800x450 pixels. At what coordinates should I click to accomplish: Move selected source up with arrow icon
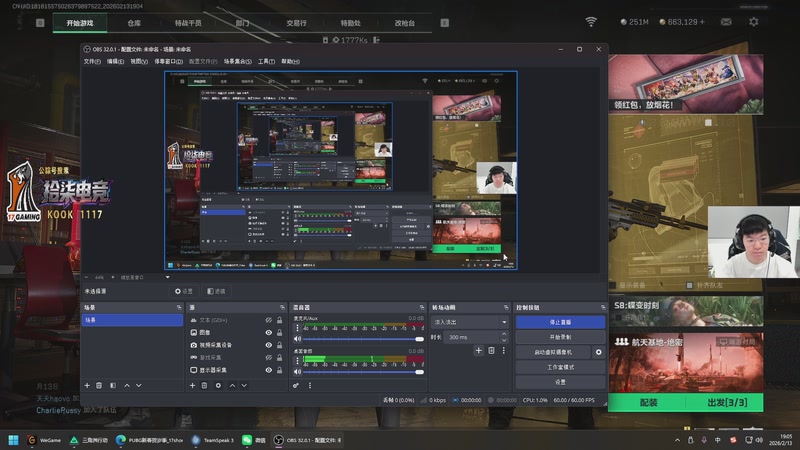pos(232,385)
